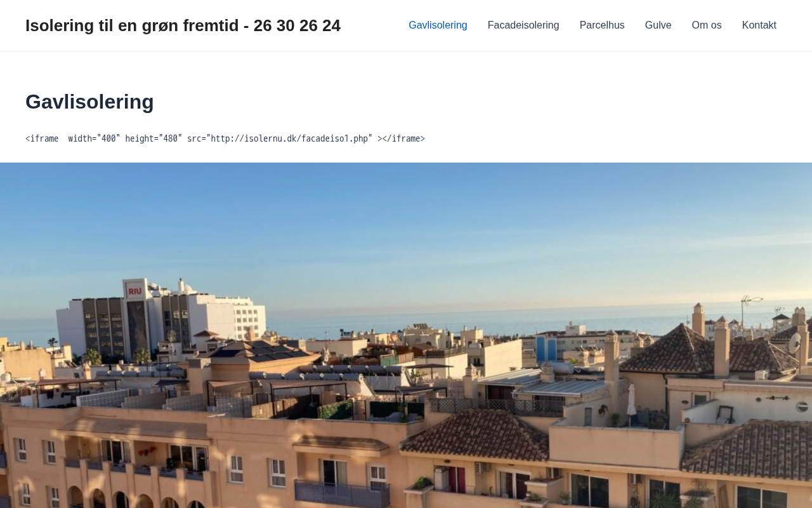The height and width of the screenshot is (508, 812).
Task: Click the closed white umbrella on the terrace
Action: point(631,400)
